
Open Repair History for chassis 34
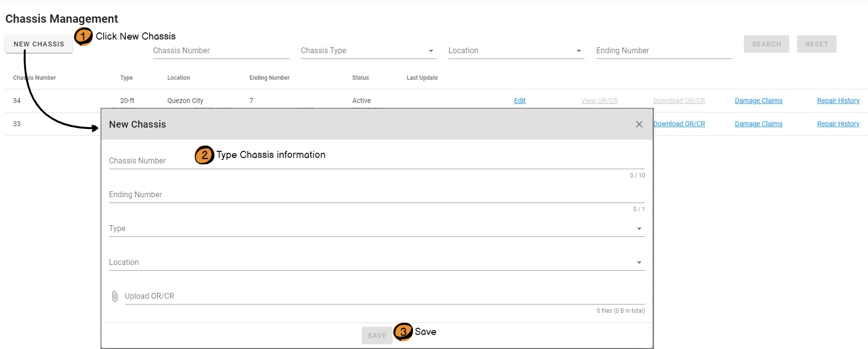838,101
